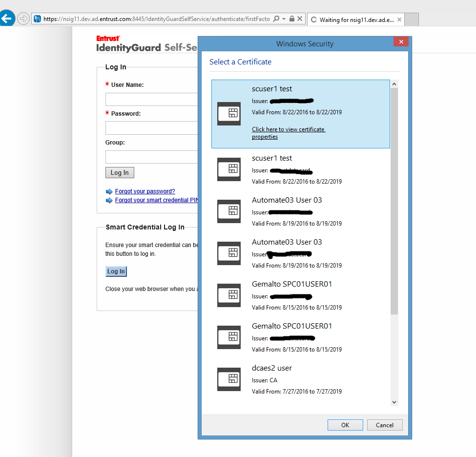Click the search magnifier icon in address bar

click(276, 19)
